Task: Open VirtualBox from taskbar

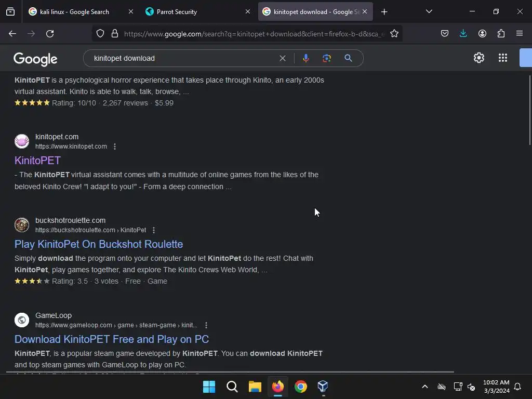Action: (323, 387)
